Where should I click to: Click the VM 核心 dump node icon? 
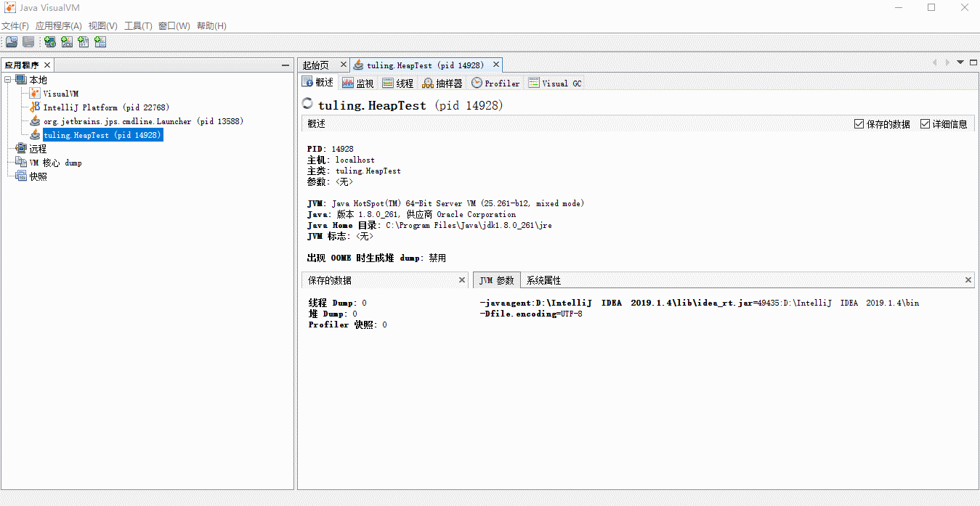pyautogui.click(x=21, y=163)
